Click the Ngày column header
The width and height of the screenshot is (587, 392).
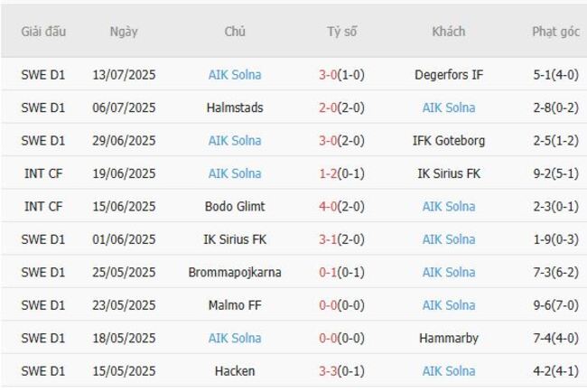coord(124,32)
